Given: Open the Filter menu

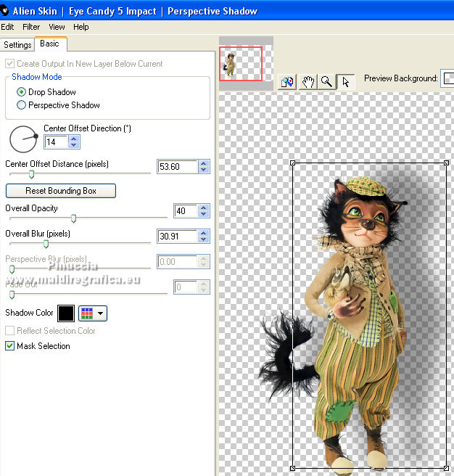Looking at the screenshot, I should 31,27.
